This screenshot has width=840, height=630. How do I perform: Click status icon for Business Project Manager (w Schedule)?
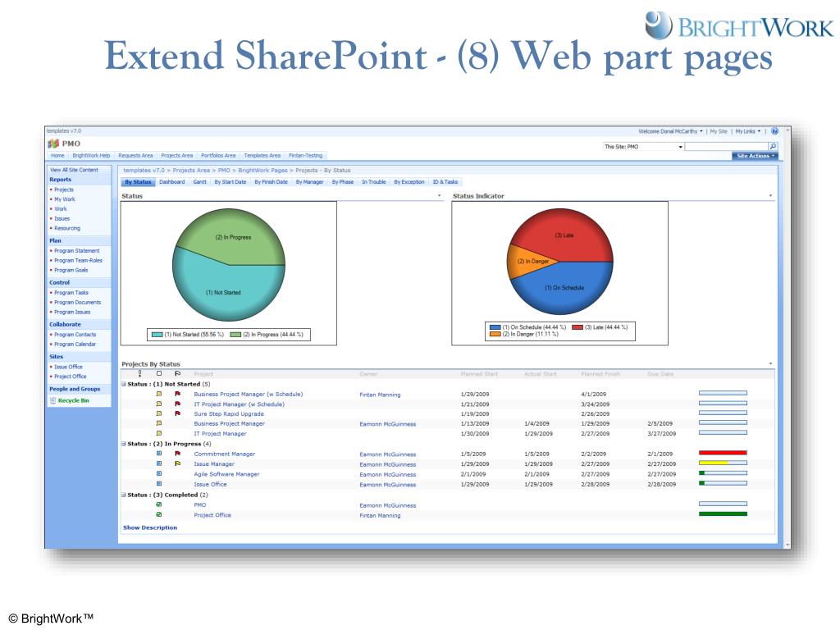pyautogui.click(x=159, y=394)
